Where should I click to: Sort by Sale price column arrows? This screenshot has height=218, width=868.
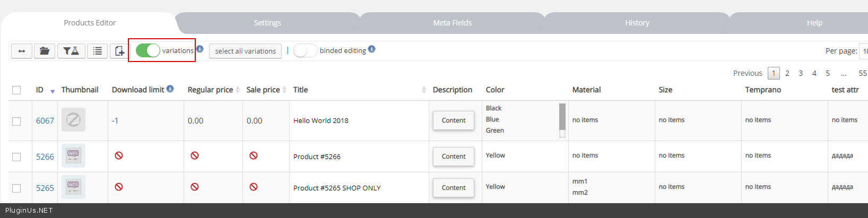coord(284,90)
